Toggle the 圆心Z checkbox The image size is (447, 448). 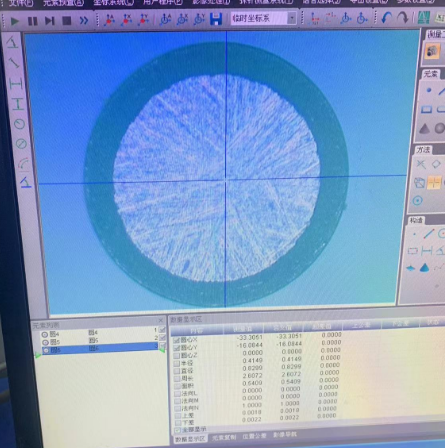point(177,356)
